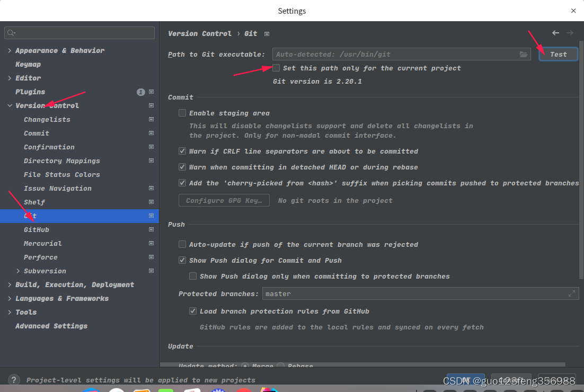Check 'Show Push dialog only when committing to protected branches'
Viewport: 584px width, 392px height.
coord(192,276)
